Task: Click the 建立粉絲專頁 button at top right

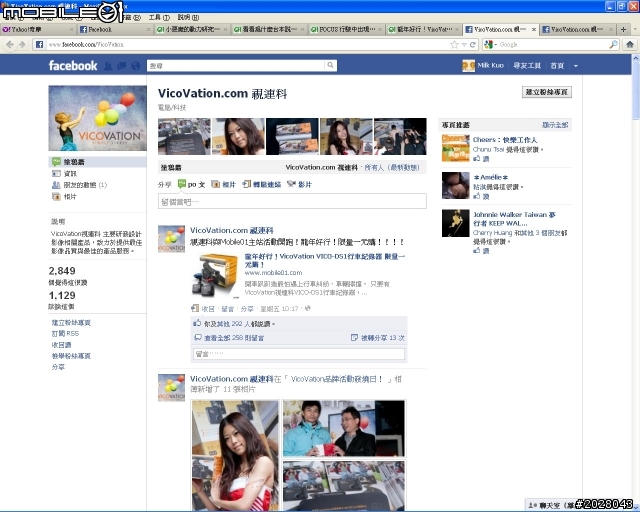Action: 547,92
